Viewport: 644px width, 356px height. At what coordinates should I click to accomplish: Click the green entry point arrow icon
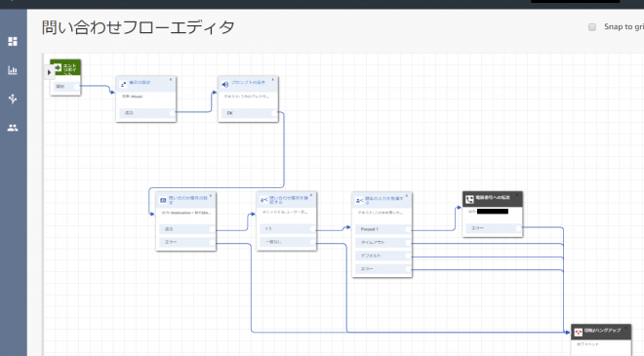58,67
